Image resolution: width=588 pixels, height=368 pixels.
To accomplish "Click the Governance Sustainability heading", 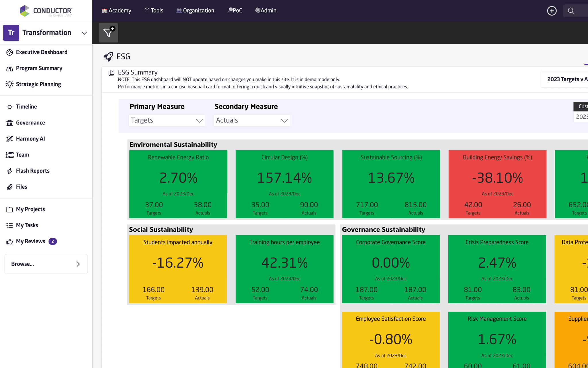I will [384, 229].
